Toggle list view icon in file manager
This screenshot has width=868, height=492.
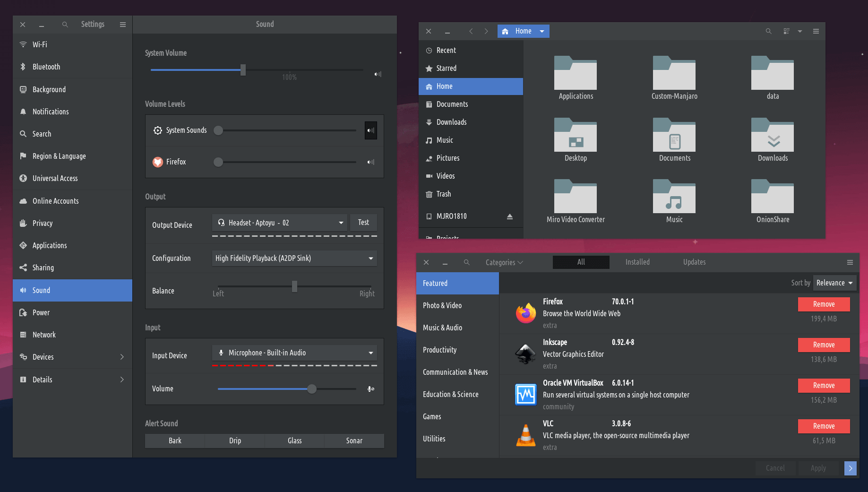click(x=787, y=31)
